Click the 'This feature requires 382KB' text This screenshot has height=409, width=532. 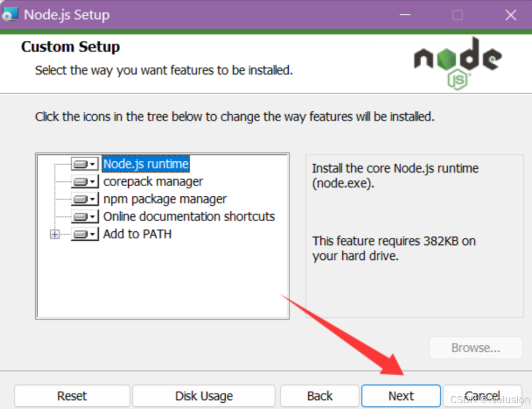pyautogui.click(x=394, y=248)
